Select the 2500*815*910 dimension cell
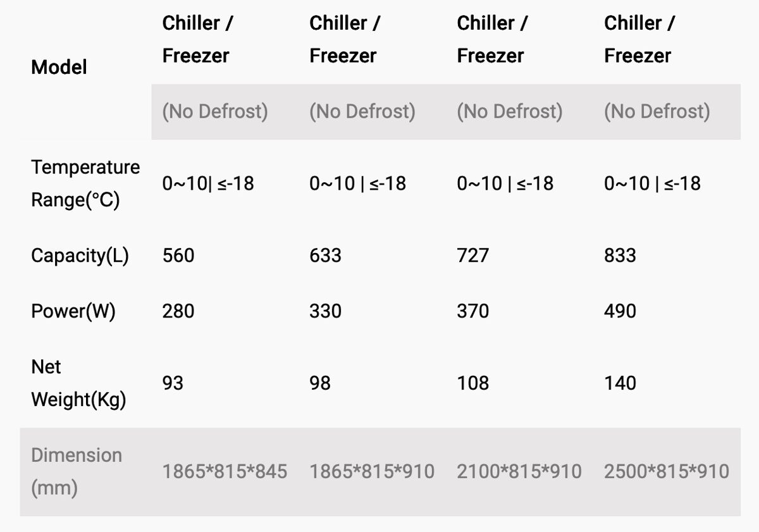759x532 pixels. (x=667, y=471)
